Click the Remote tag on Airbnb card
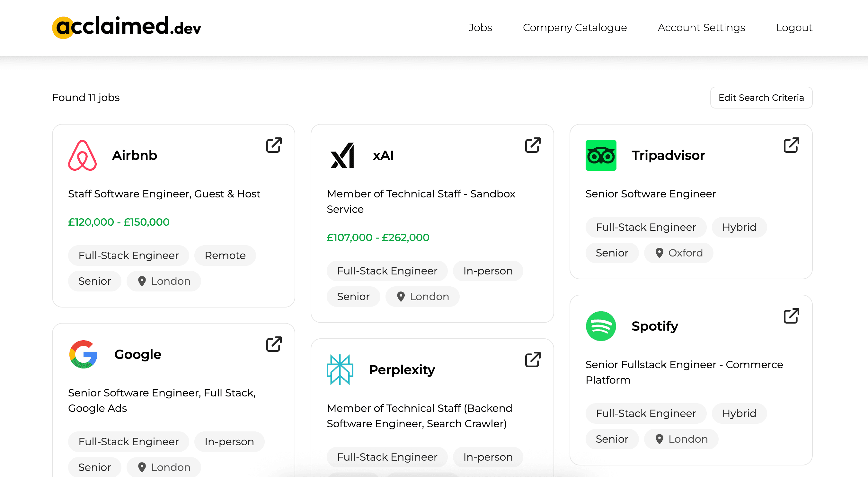Viewport: 868px width, 477px height. coord(225,256)
